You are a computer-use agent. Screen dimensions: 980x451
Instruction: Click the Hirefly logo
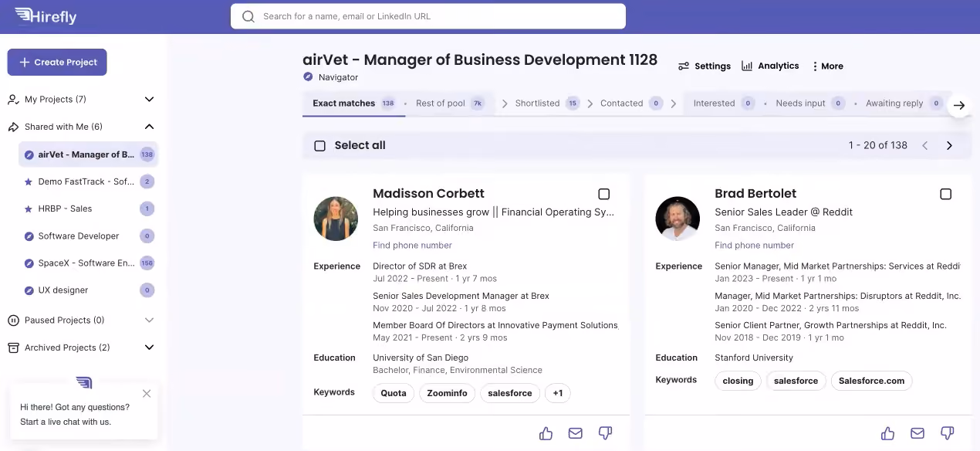[x=46, y=16]
